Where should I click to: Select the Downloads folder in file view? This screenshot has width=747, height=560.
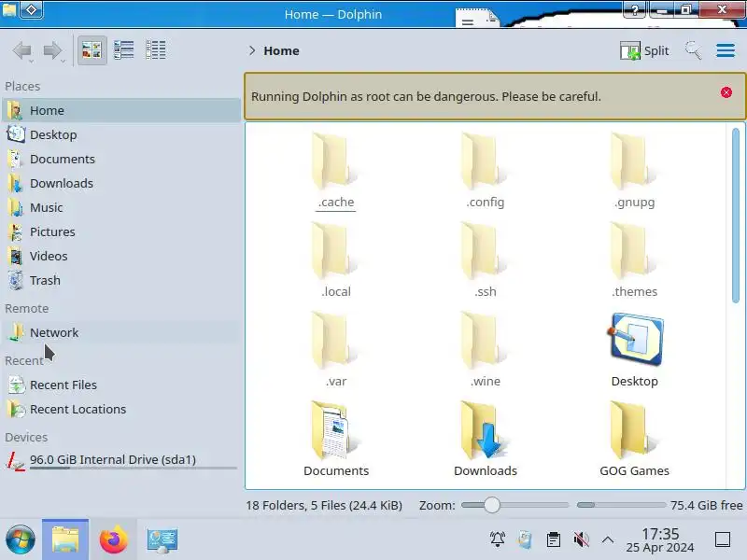pos(485,431)
